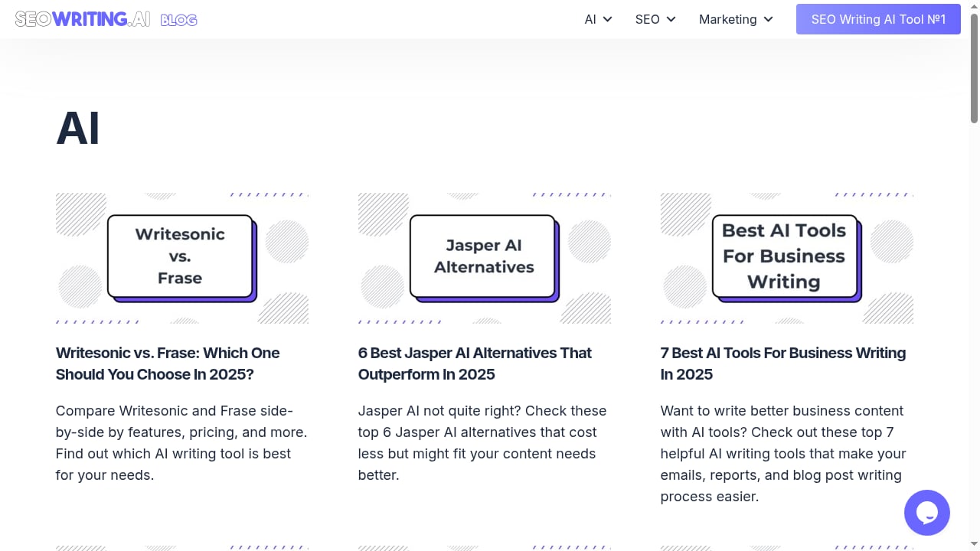The width and height of the screenshot is (980, 551).
Task: Click the large AI page heading
Action: 78,128
